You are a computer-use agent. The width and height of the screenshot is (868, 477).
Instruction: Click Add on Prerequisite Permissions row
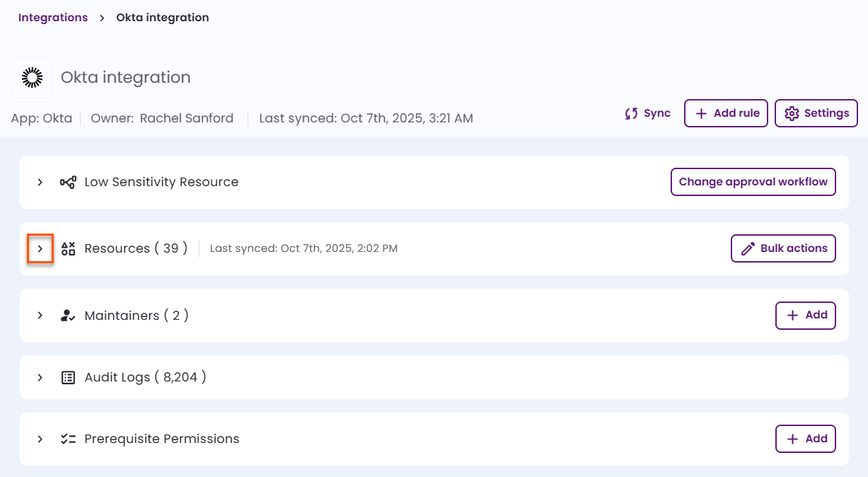click(805, 439)
